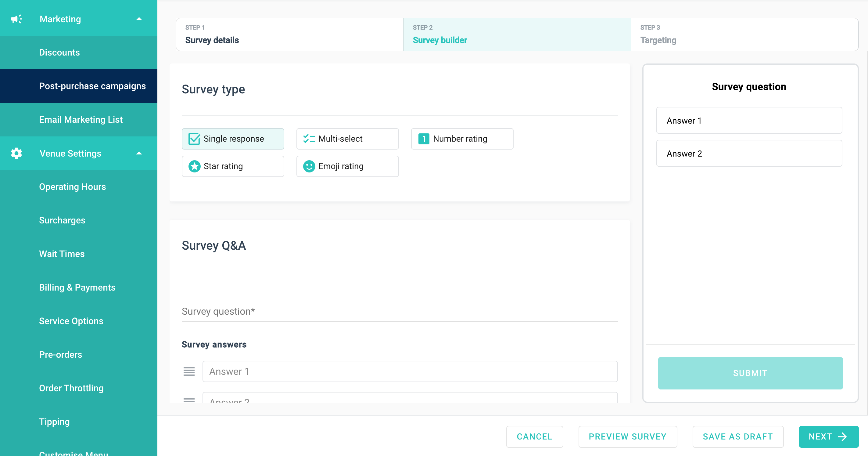Click the arrow icon on Next button
Viewport: 868px width, 456px height.
point(842,436)
